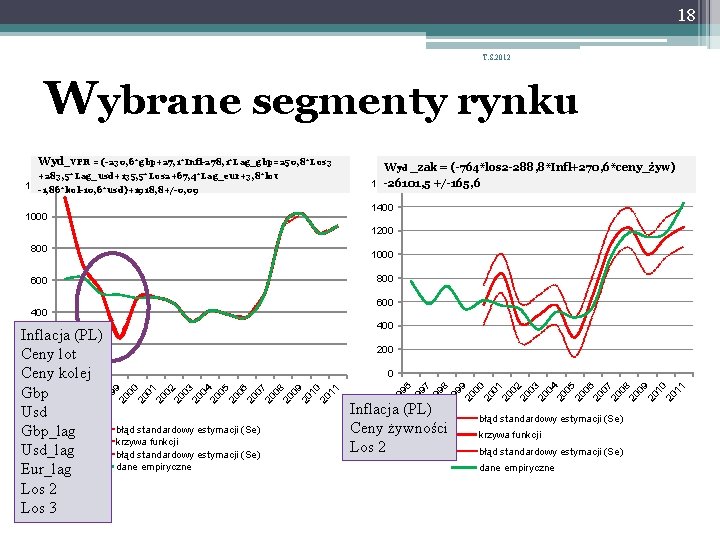The width and height of the screenshot is (720, 540).
Task: Click the 0 label on right chart axis
Action: pos(390,373)
